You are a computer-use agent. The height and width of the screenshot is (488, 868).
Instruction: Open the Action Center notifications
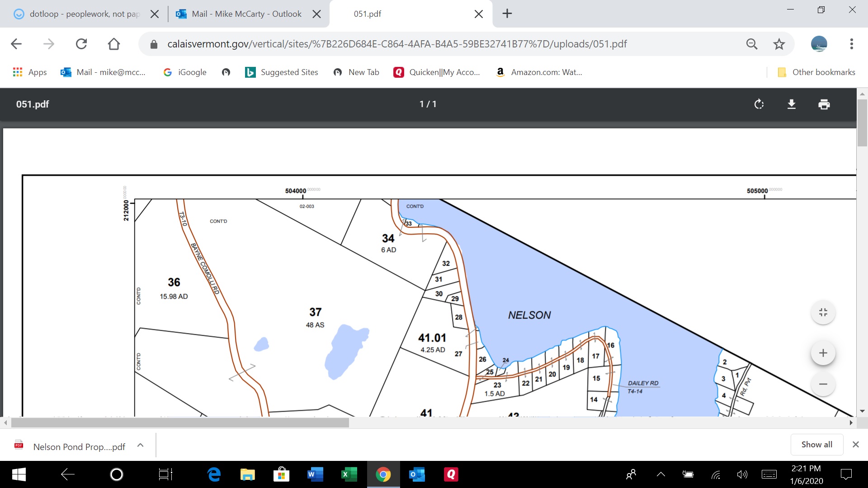[x=846, y=474]
